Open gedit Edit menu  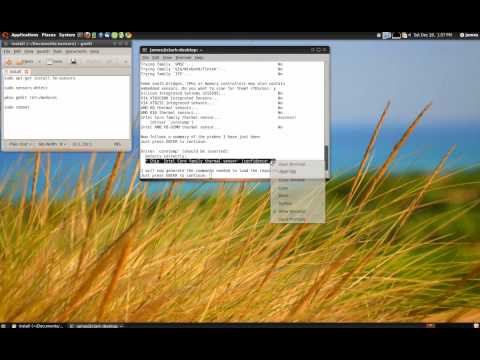click(17, 52)
